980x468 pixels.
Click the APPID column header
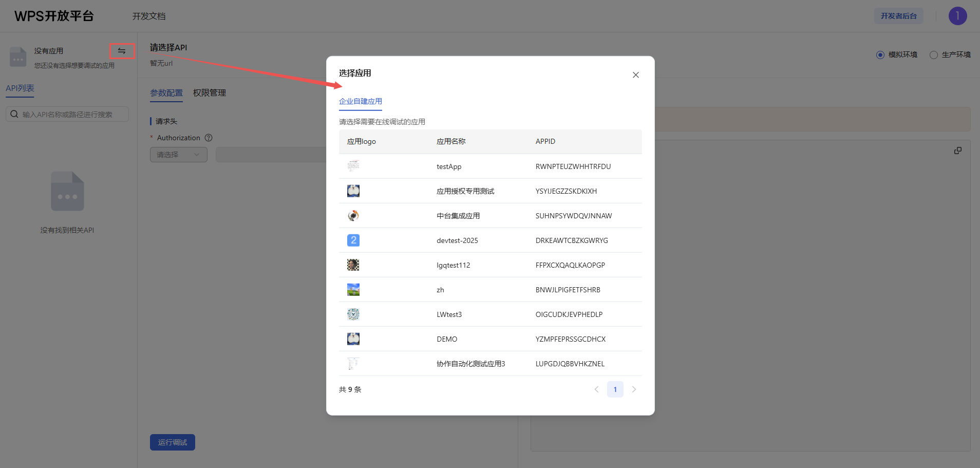coord(545,141)
